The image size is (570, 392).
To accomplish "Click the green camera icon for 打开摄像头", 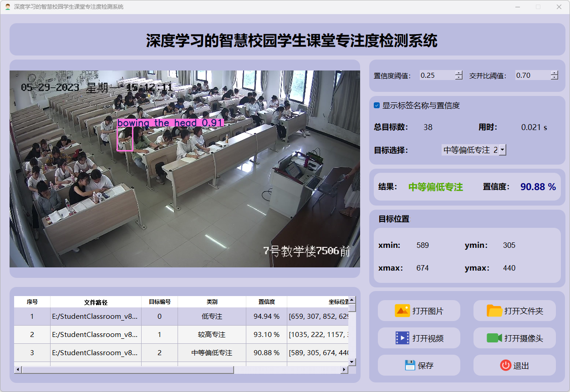I will (494, 338).
